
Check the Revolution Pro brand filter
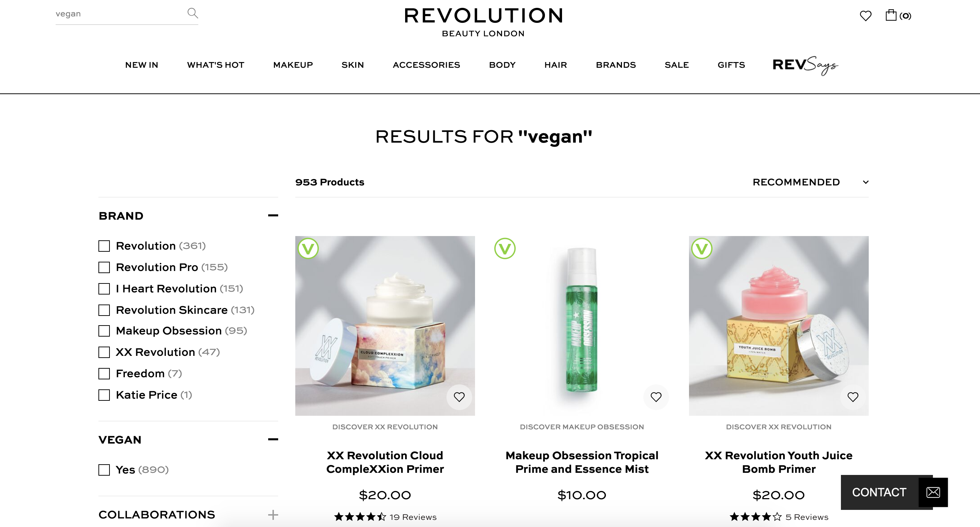(104, 267)
